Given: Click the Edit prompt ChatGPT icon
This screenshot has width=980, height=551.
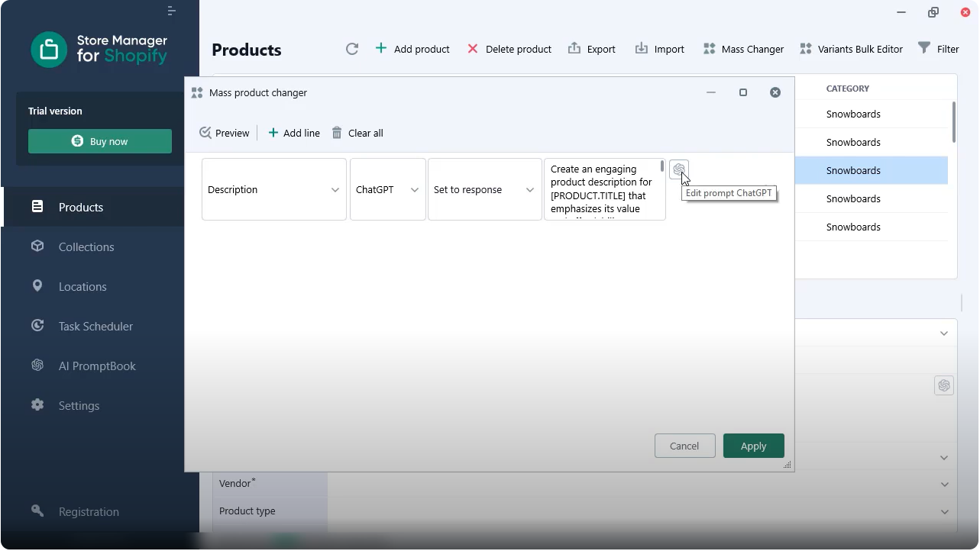Looking at the screenshot, I should pos(678,169).
